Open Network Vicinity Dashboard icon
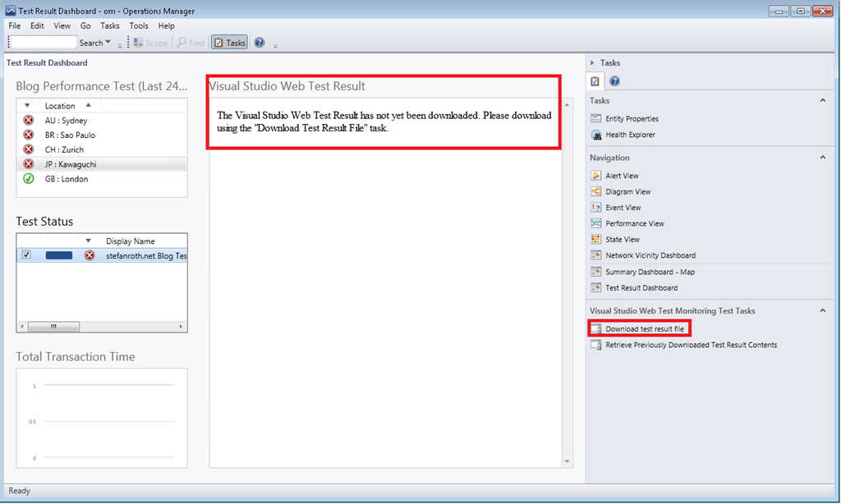841x504 pixels. 596,255
